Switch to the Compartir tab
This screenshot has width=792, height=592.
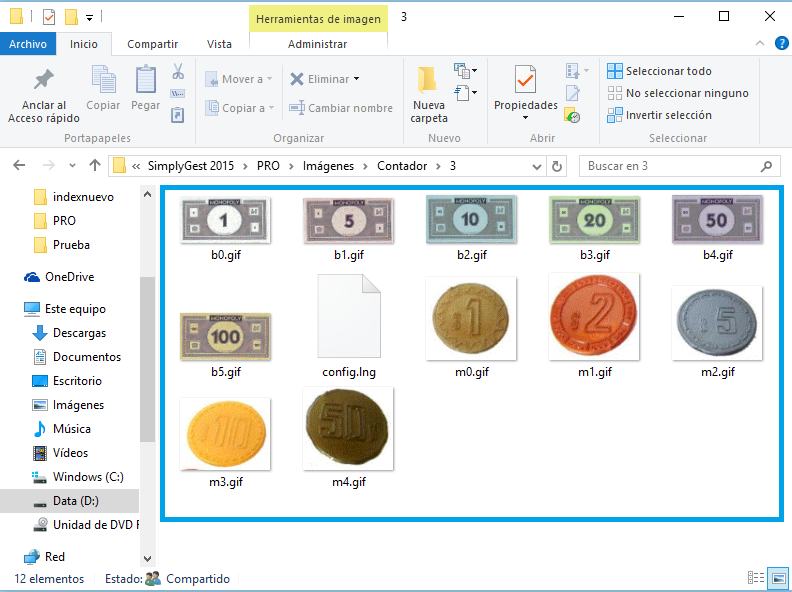(x=153, y=44)
